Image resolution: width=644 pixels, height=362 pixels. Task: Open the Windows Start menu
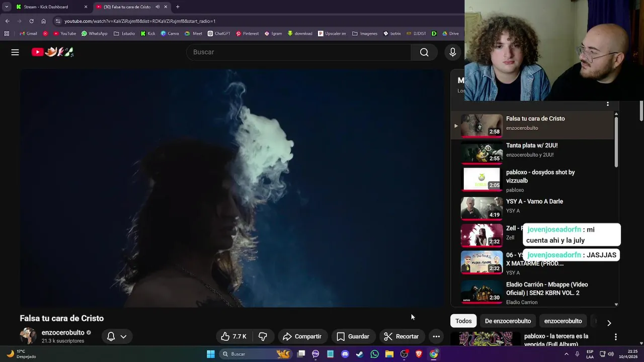pos(211,354)
